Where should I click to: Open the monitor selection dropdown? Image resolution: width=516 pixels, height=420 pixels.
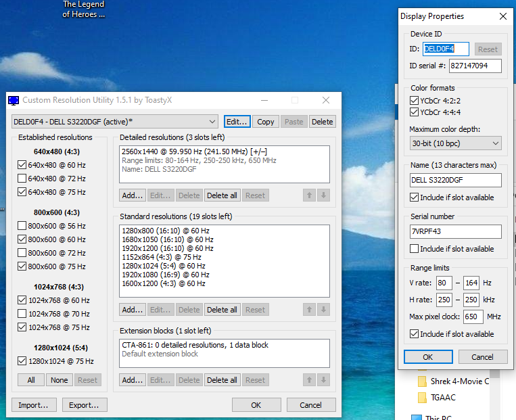(212, 122)
